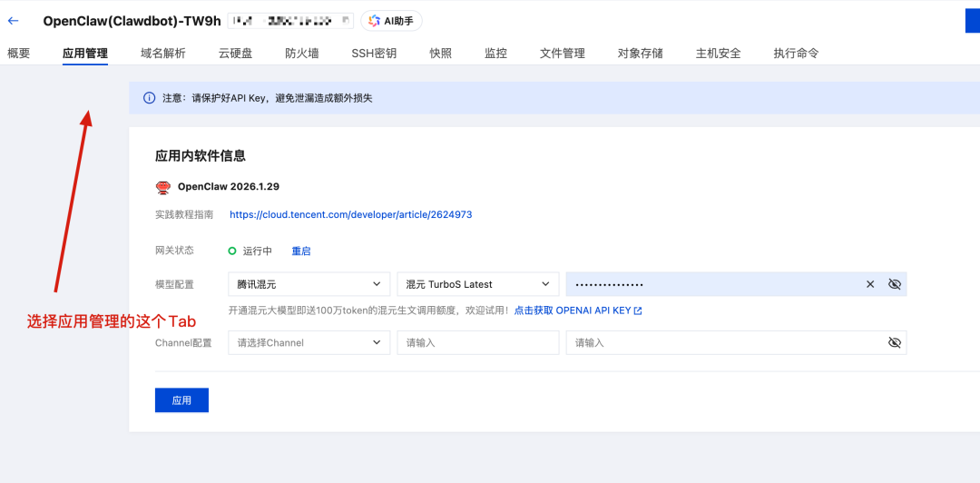The image size is (980, 483).
Task: Click the first 请输入 field in Channel配置
Action: coord(477,342)
